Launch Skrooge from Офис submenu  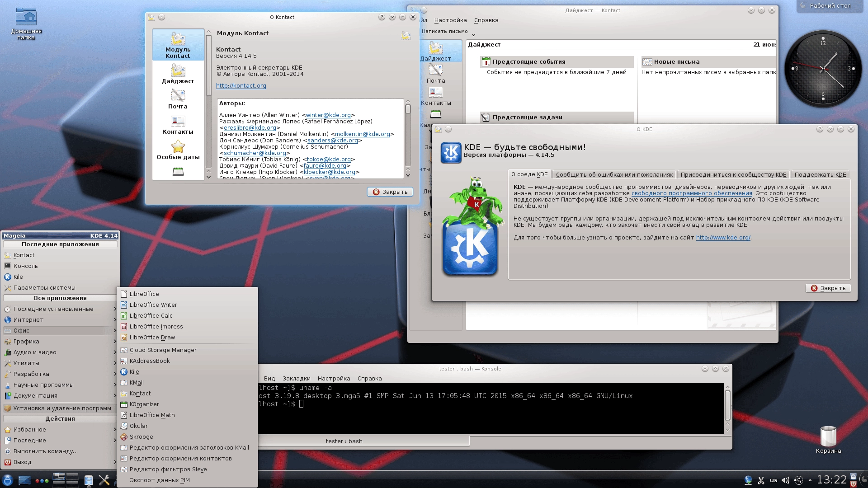188,437
